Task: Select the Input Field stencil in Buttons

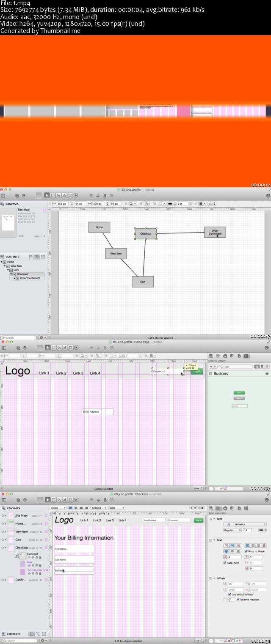Action: pyautogui.click(x=239, y=406)
